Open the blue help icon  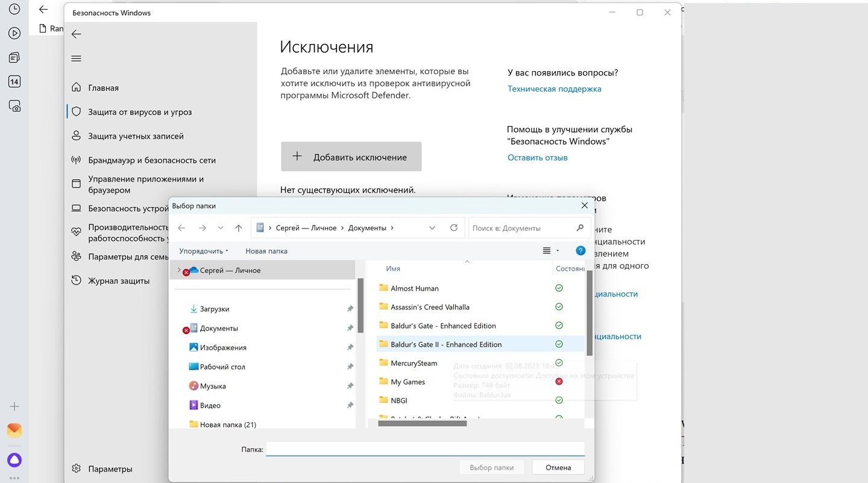click(580, 251)
